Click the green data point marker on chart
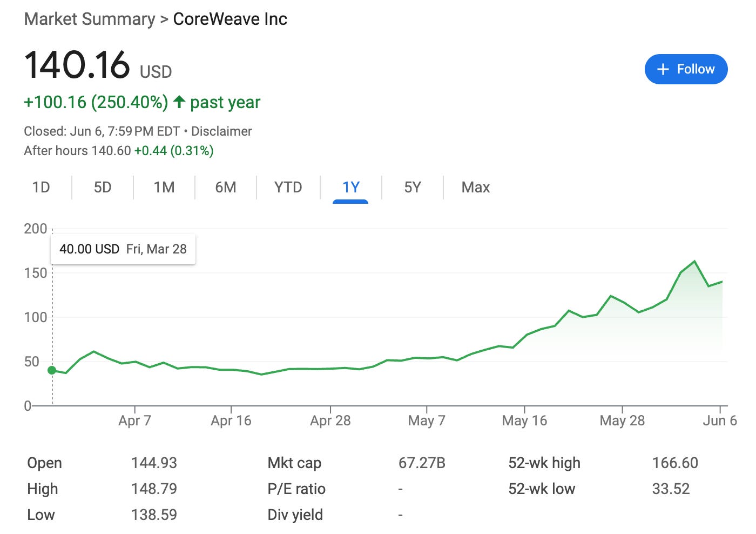Image resolution: width=756 pixels, height=534 pixels. click(x=52, y=370)
